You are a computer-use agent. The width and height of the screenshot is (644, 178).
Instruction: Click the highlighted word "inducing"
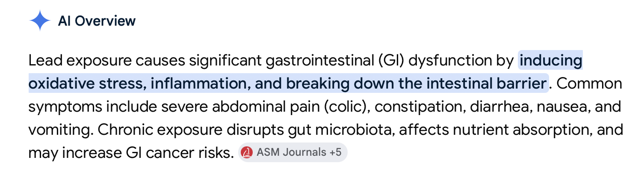(x=551, y=61)
